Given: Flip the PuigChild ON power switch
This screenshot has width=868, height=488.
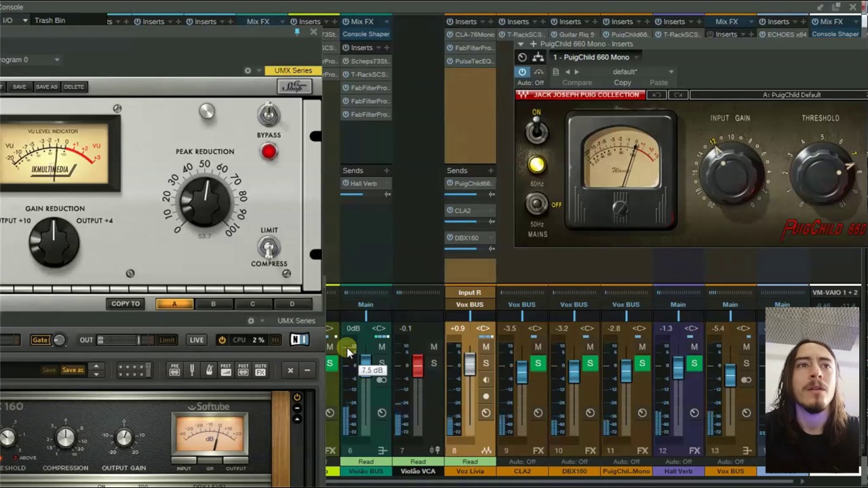Looking at the screenshot, I should coord(536,131).
